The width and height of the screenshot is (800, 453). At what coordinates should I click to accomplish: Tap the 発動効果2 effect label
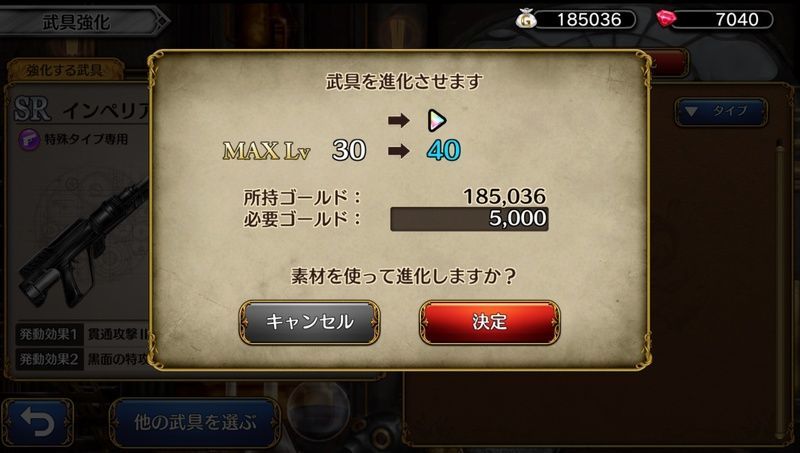(x=48, y=360)
